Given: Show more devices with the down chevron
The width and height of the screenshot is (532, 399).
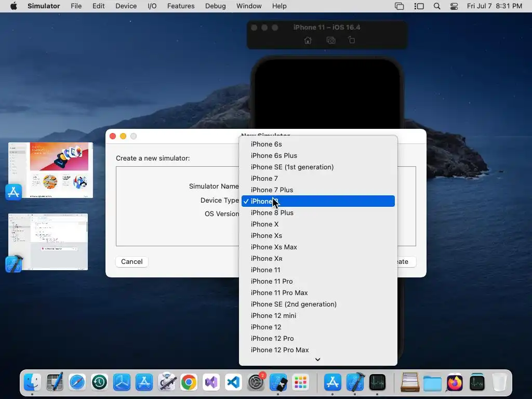Looking at the screenshot, I should click(317, 360).
